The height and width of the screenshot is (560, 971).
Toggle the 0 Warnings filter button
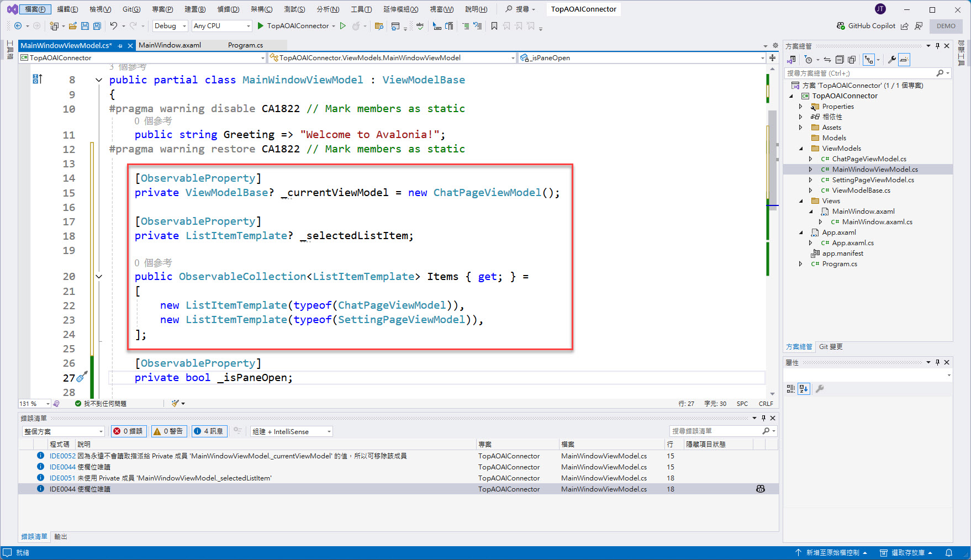(x=168, y=431)
